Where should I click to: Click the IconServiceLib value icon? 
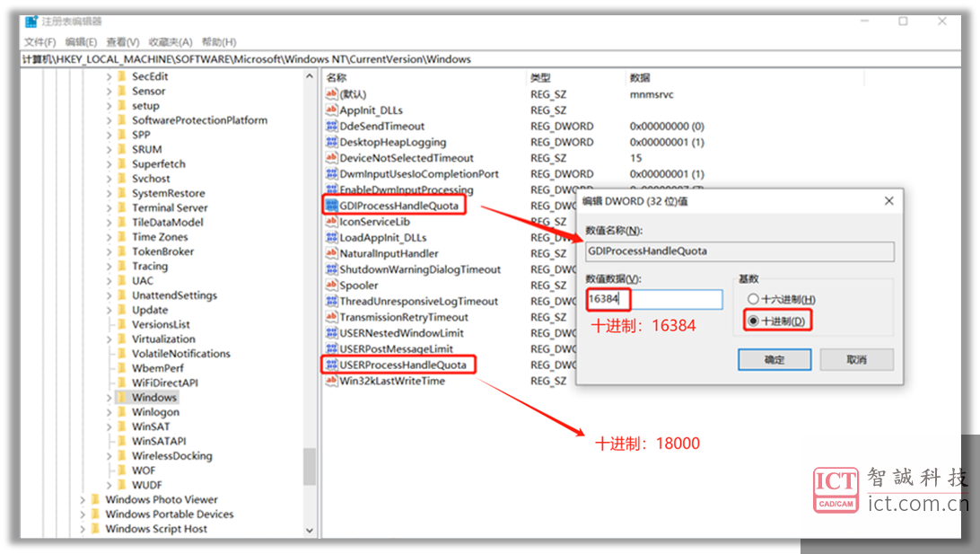click(330, 221)
